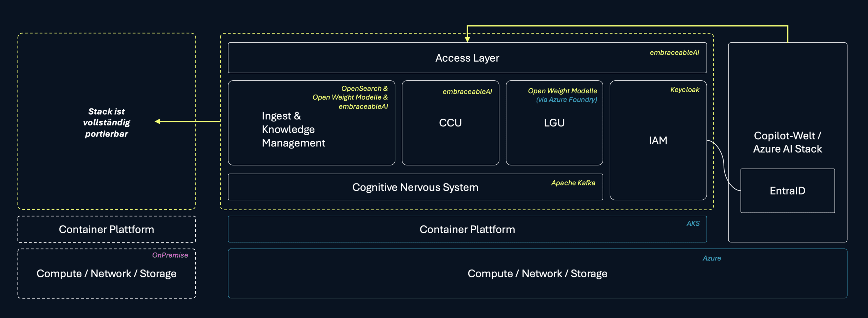This screenshot has height=318, width=868.
Task: Click the embraceableAI label in Access Layer
Action: tap(674, 53)
